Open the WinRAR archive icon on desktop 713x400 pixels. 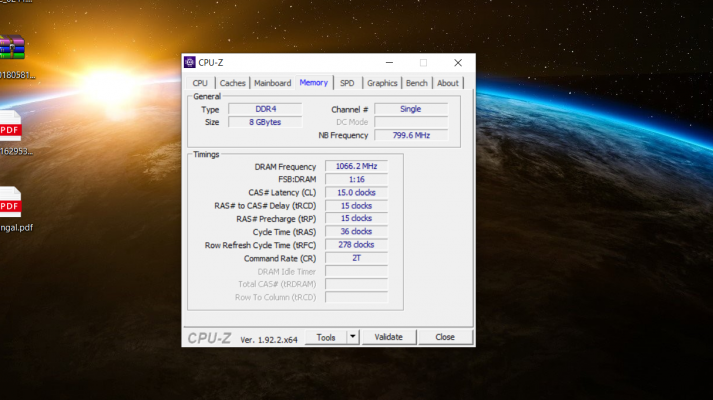pyautogui.click(x=12, y=47)
